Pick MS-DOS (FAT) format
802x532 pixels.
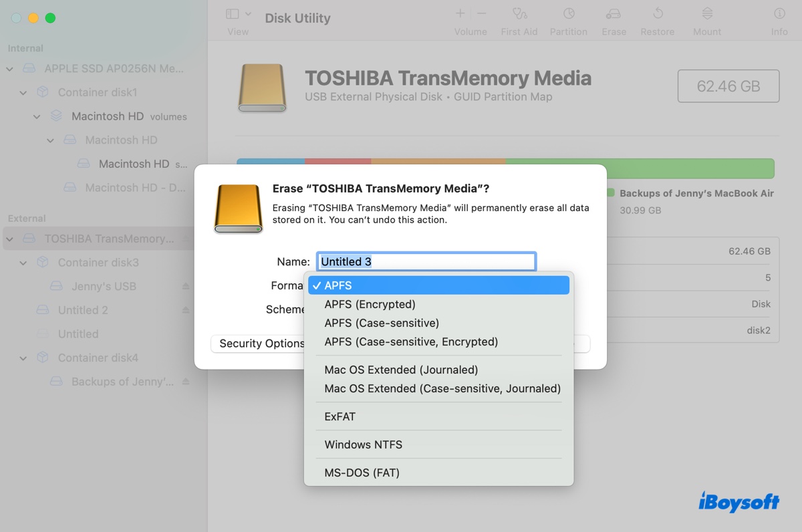pyautogui.click(x=362, y=473)
